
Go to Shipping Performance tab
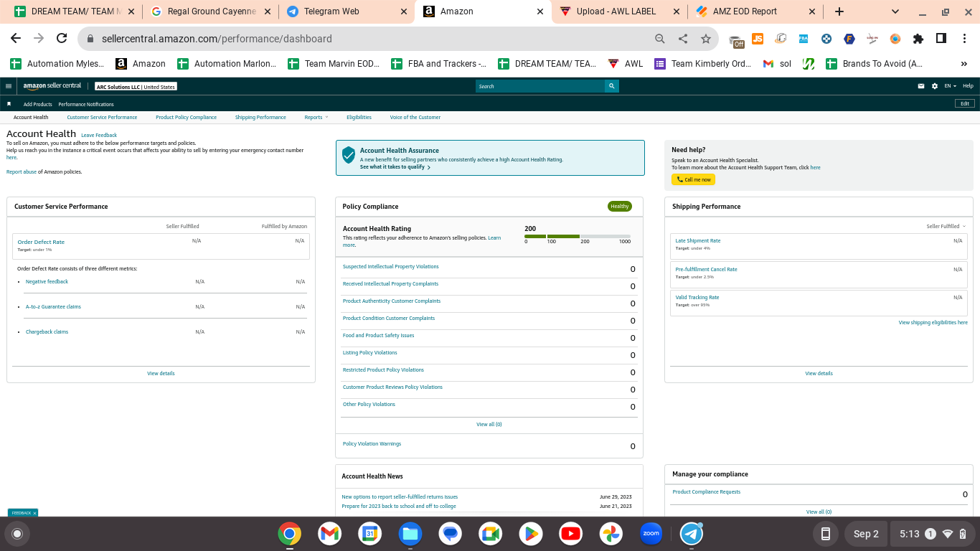[260, 117]
